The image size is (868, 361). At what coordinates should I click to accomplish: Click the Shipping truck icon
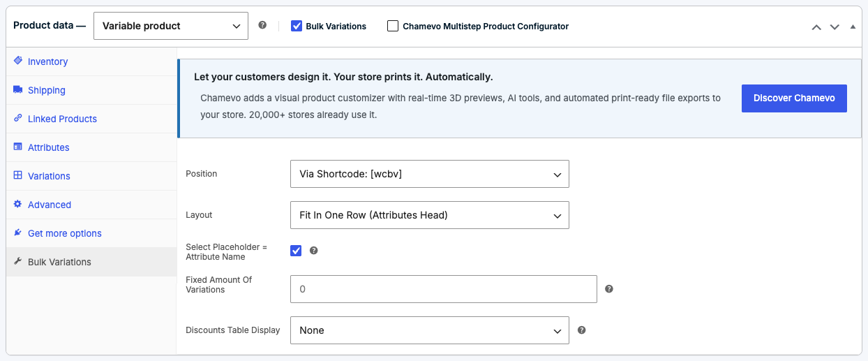(x=18, y=89)
